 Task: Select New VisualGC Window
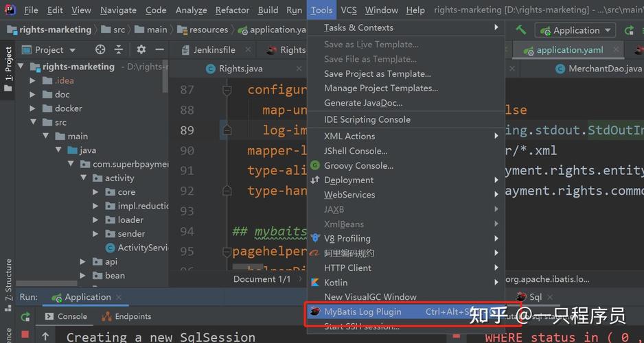tap(406, 297)
